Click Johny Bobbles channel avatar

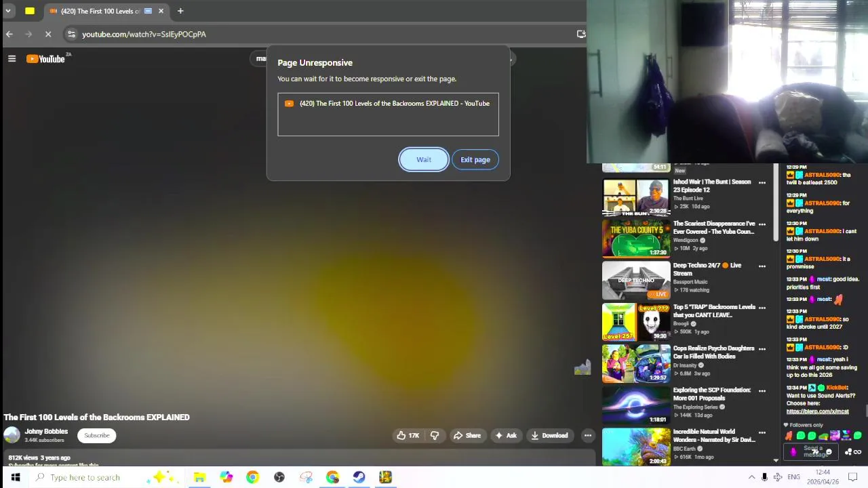[12, 436]
